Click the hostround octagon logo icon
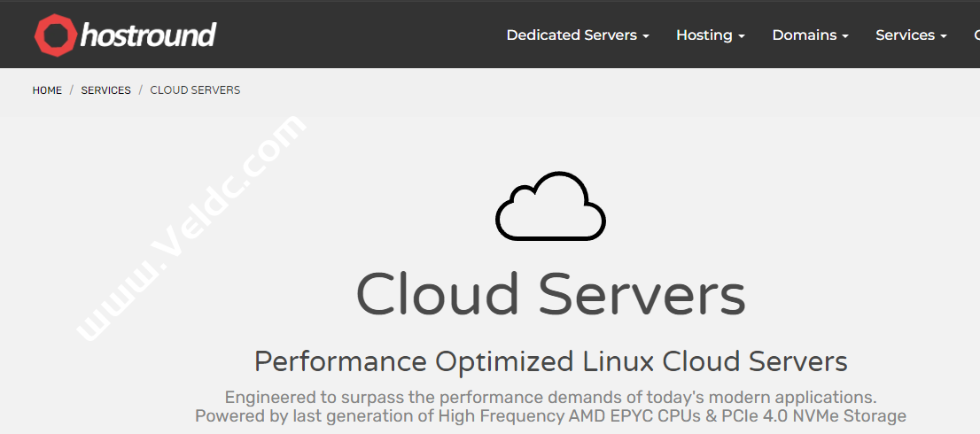 [56, 35]
